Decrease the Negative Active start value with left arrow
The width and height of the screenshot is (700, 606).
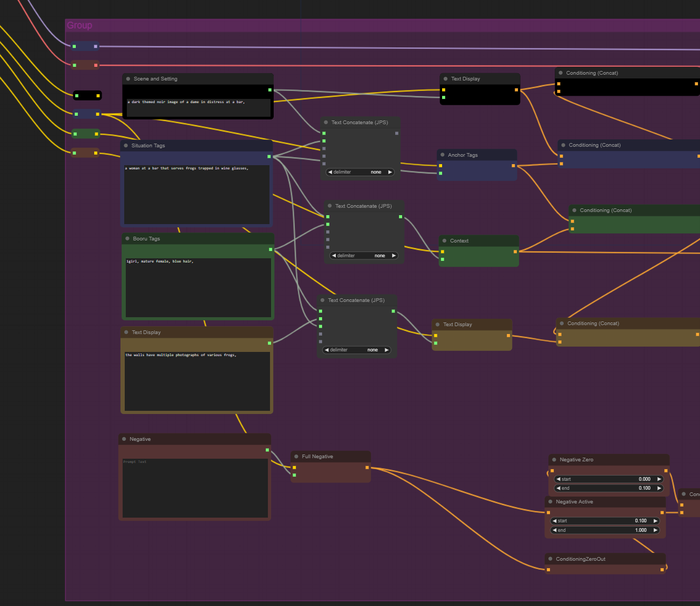[554, 521]
